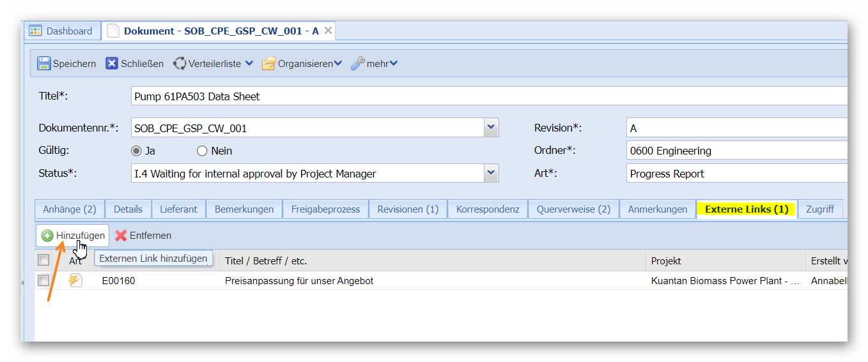
Task: Click the Schließen X icon in toolbar
Action: 112,64
